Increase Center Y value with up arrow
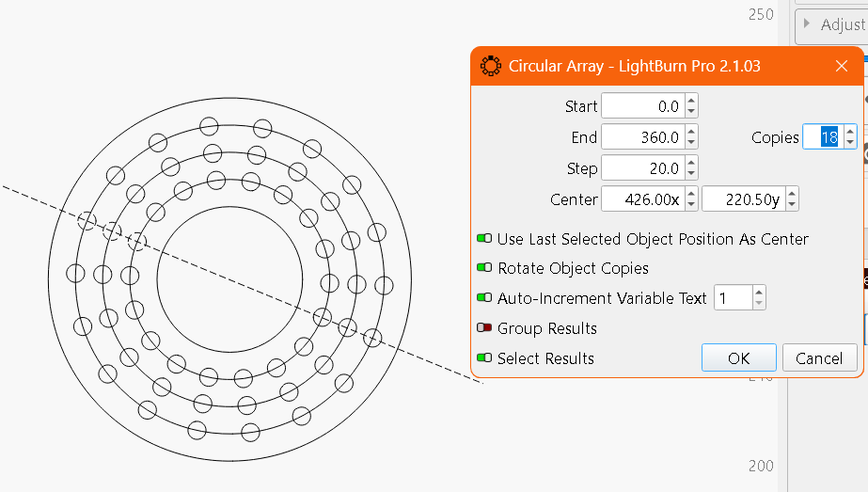868x492 pixels. [x=792, y=194]
